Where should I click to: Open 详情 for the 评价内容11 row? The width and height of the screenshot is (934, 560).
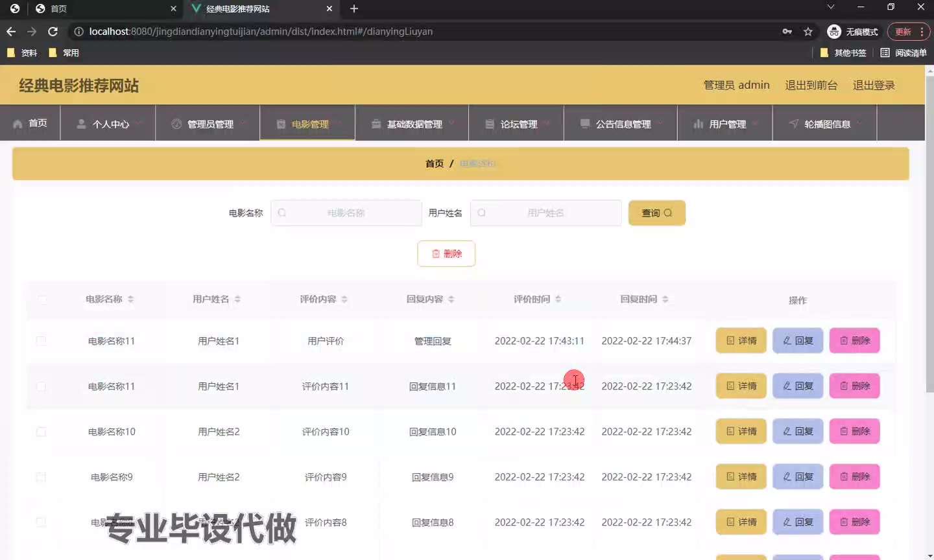(x=741, y=386)
